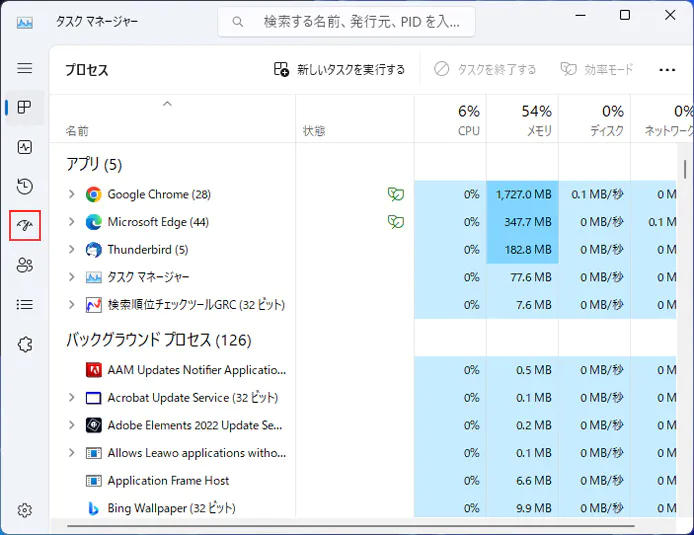The image size is (694, 535).
Task: Open Task Manager settings gear
Action: click(25, 510)
